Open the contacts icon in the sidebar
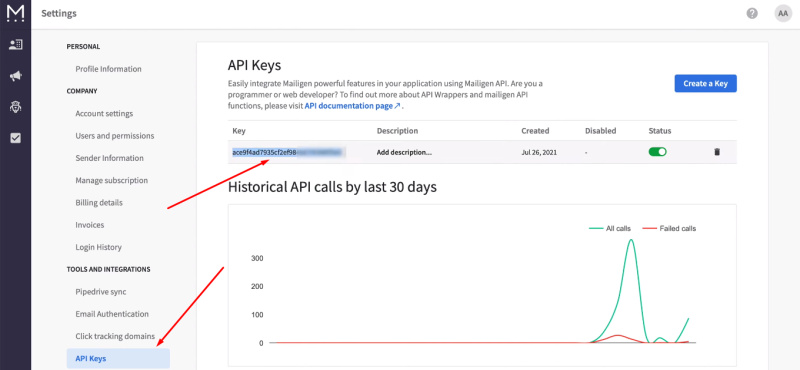800x370 pixels. 15,44
